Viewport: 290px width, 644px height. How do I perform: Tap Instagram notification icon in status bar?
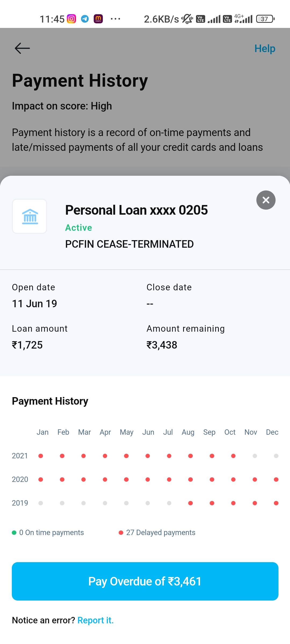(x=71, y=19)
